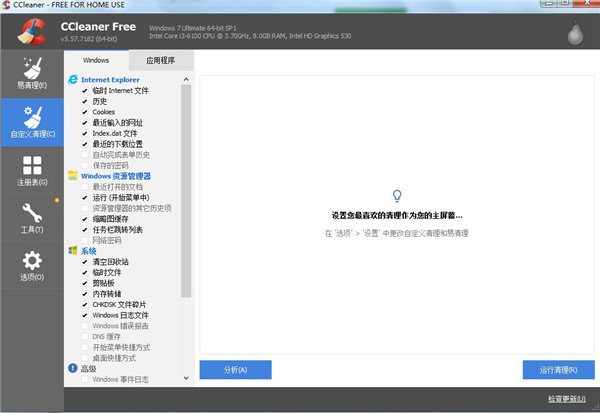Click the 在 '选项' > '设置' hint text
This screenshot has height=413, width=600.
click(x=397, y=233)
